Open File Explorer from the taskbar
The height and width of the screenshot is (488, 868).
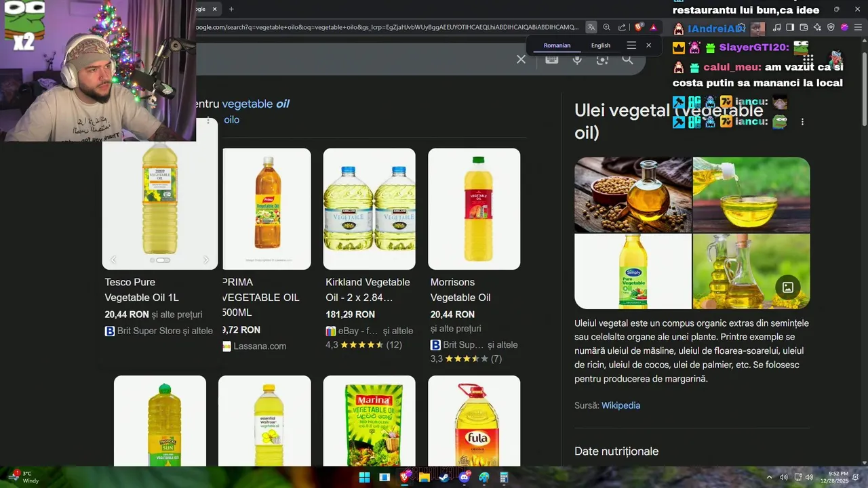[x=425, y=477]
